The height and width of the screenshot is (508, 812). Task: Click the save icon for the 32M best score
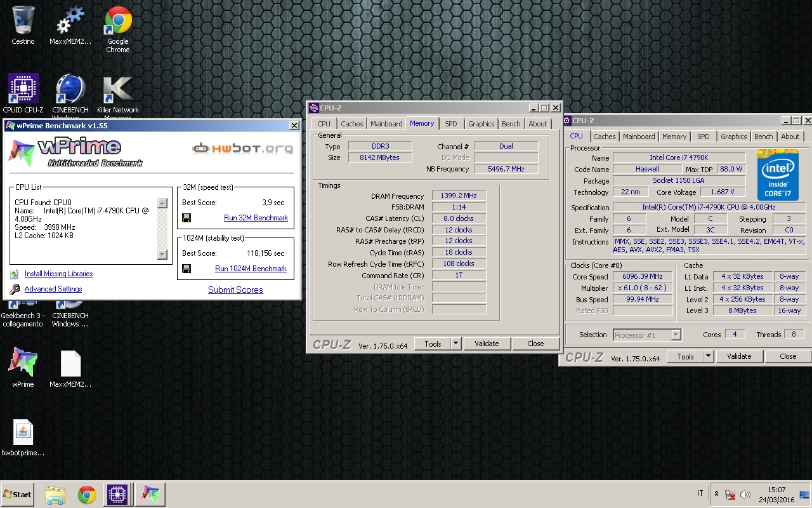[187, 218]
